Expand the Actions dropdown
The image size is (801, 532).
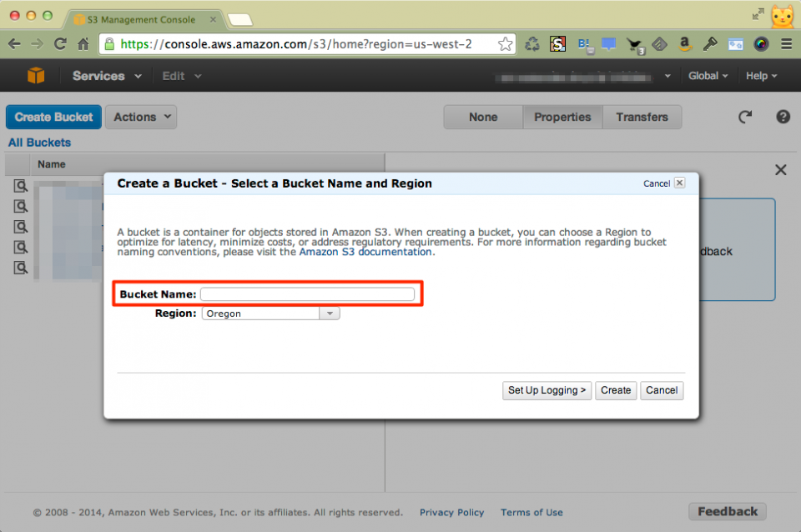pyautogui.click(x=140, y=118)
